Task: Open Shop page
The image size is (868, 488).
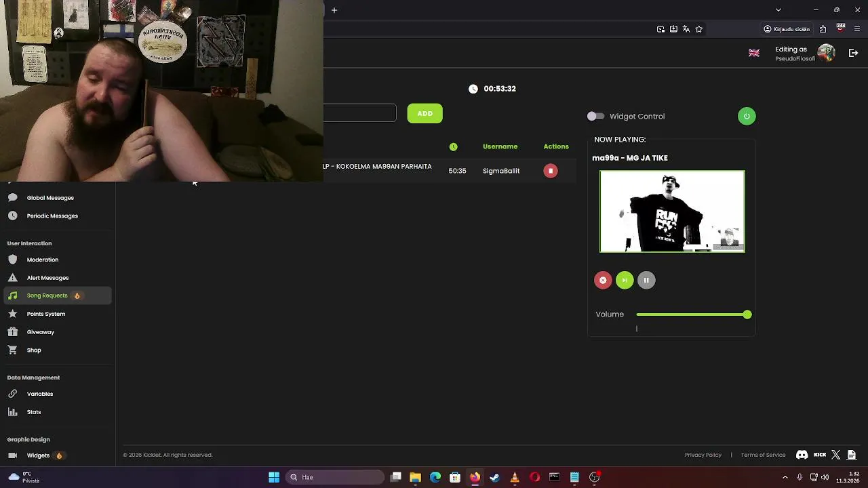Action: click(34, 350)
